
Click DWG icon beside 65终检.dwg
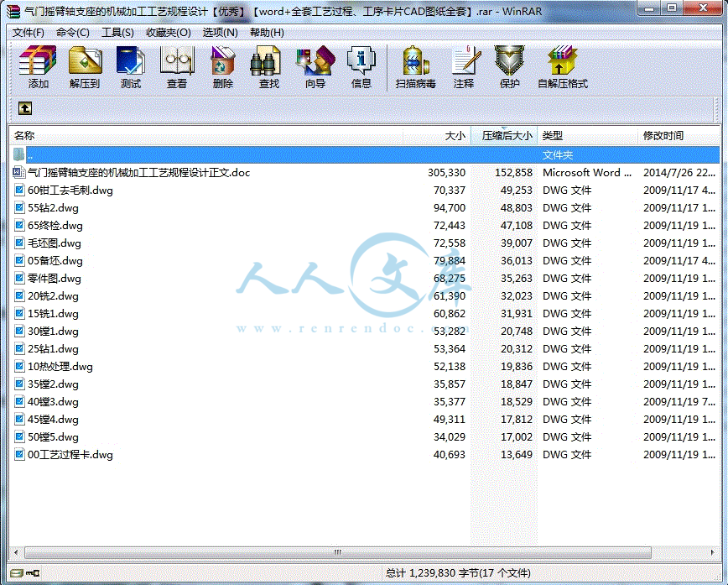point(19,226)
